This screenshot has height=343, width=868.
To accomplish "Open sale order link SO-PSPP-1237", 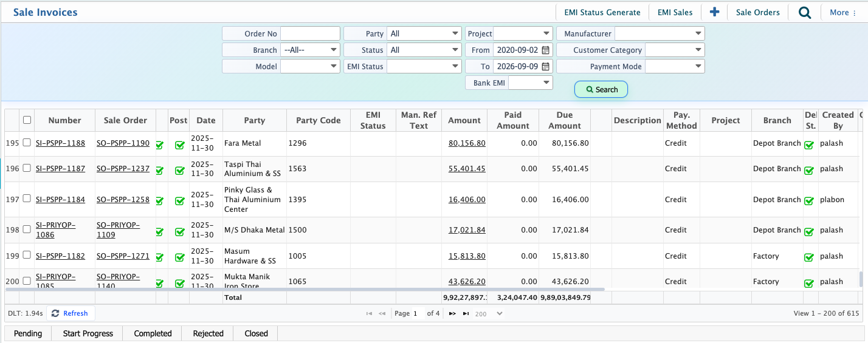I will click(123, 169).
